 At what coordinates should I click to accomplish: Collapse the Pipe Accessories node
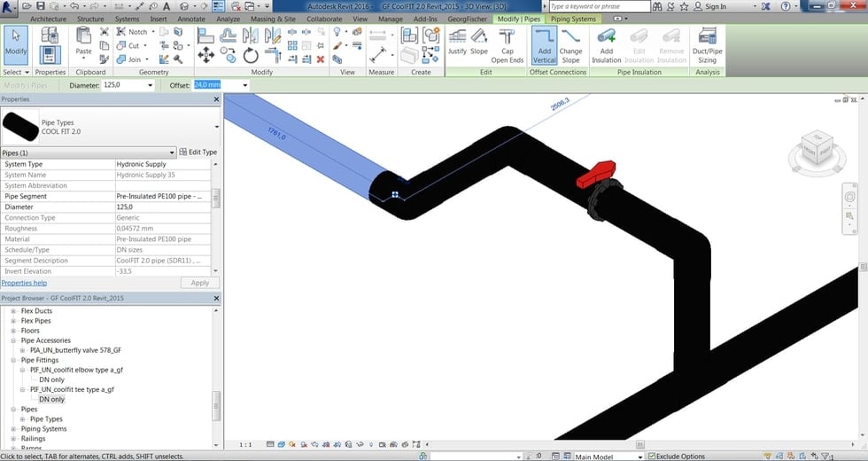click(x=14, y=340)
